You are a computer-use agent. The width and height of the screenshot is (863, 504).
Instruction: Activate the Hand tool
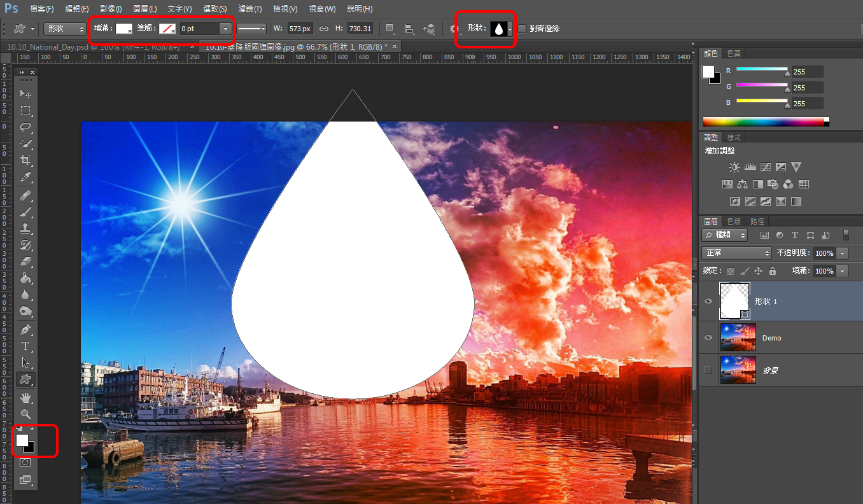coord(25,398)
